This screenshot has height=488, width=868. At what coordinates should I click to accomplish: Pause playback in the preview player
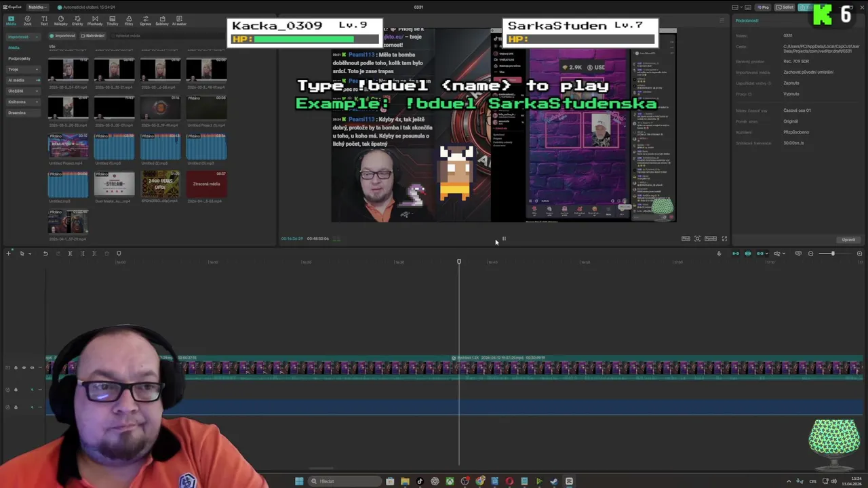pos(504,239)
